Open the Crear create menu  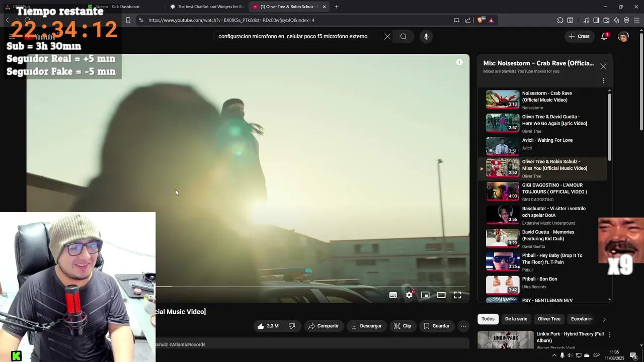[579, 36]
